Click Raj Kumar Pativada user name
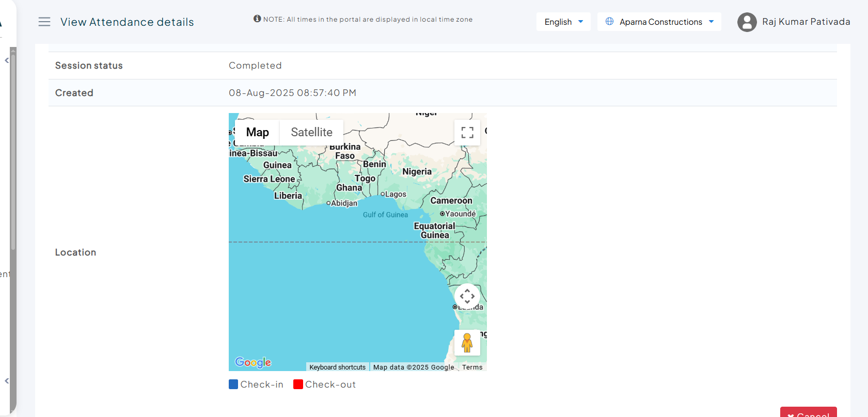Viewport: 868px width, 417px height. [806, 22]
